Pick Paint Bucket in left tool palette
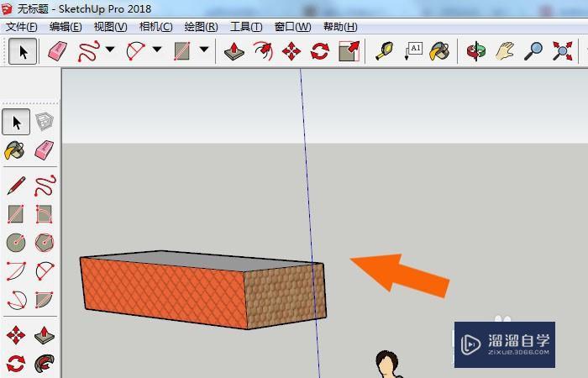 (x=14, y=150)
